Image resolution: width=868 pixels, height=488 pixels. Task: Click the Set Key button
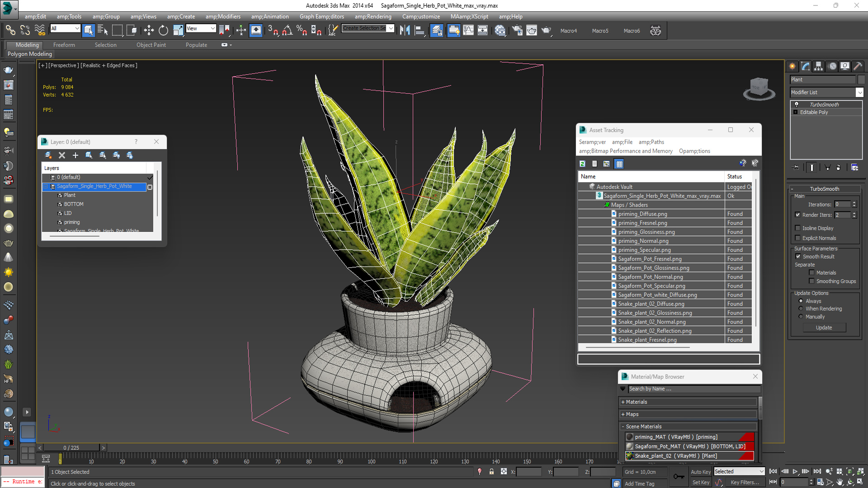point(700,483)
